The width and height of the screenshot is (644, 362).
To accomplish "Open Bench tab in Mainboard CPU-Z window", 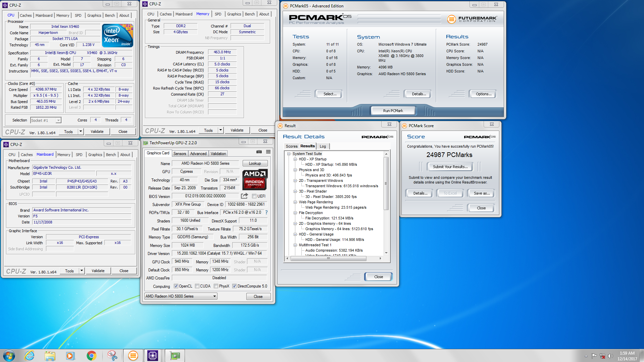I will tap(111, 155).
